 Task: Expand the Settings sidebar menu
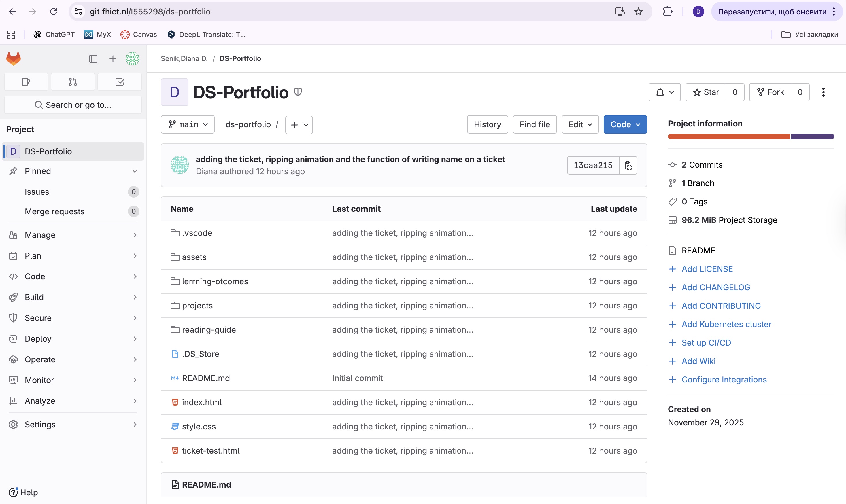pos(73,425)
